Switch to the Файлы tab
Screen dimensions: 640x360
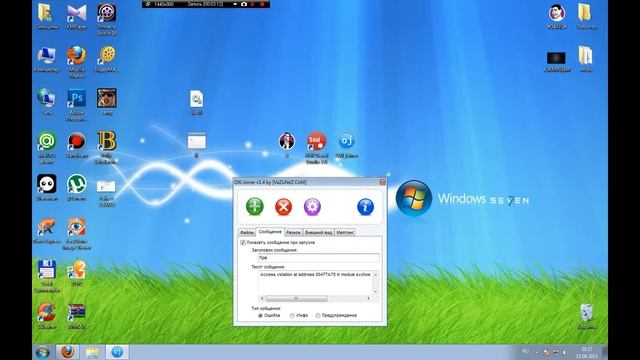[x=247, y=232]
